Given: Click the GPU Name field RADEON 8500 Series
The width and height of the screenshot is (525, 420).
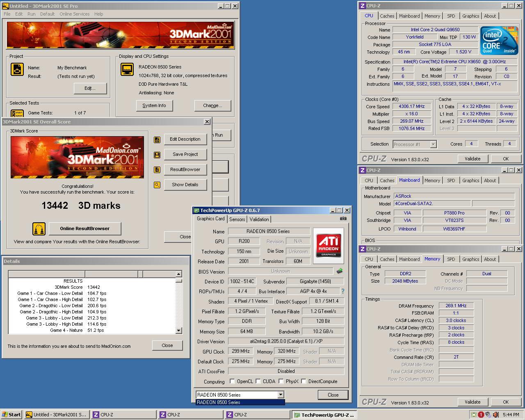Looking at the screenshot, I should point(268,231).
